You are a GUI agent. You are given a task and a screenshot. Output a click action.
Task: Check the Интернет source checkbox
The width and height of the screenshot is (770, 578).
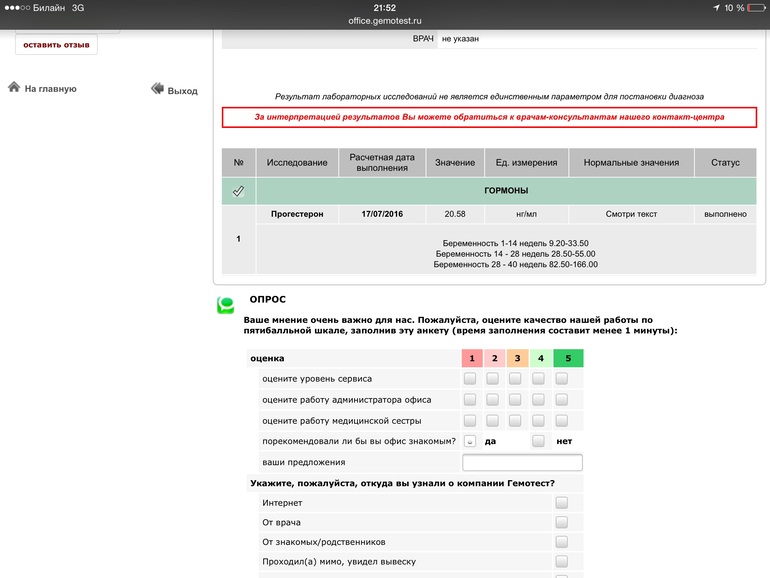pyautogui.click(x=562, y=502)
